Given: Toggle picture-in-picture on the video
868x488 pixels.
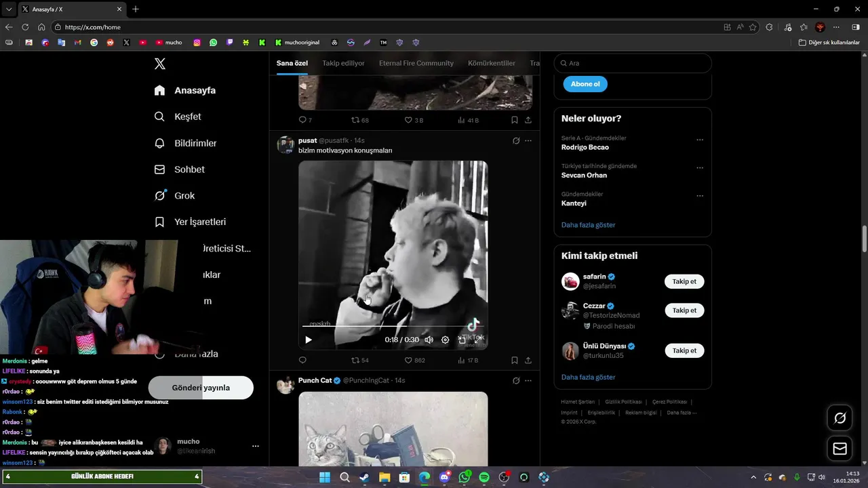Looking at the screenshot, I should click(x=462, y=340).
